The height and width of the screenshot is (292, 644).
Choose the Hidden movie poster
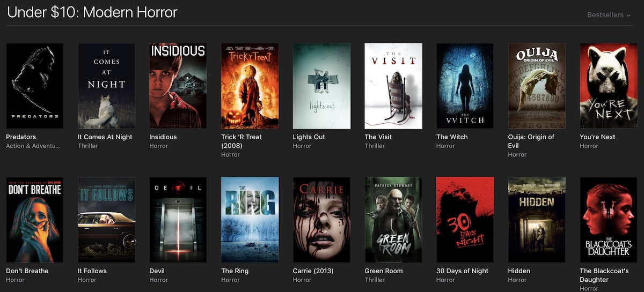click(x=537, y=220)
